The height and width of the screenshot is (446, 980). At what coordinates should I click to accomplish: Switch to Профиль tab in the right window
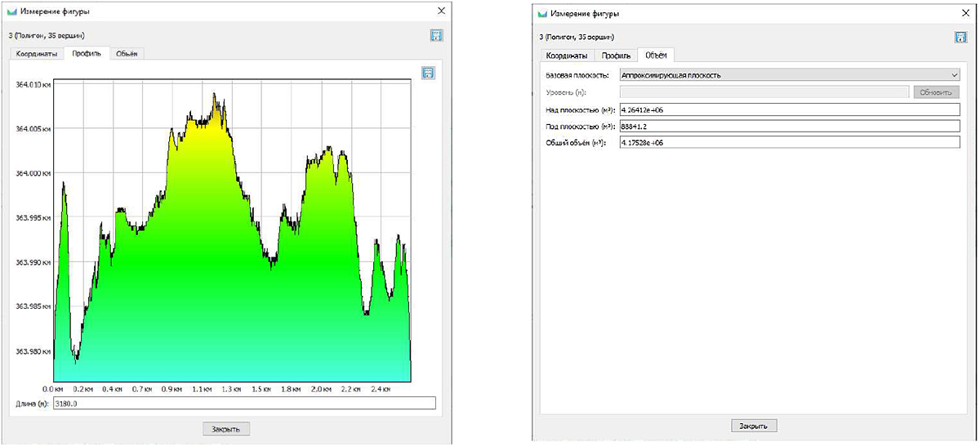point(616,56)
